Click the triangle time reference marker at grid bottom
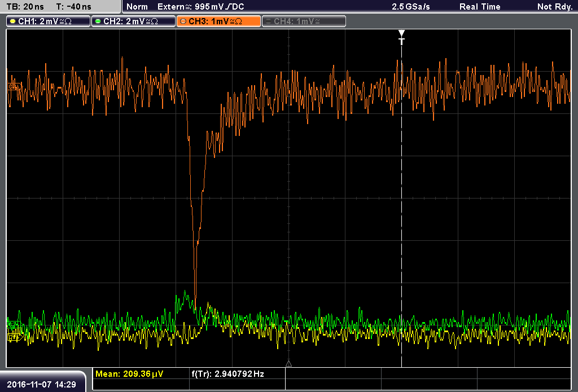This screenshot has width=578, height=392. coord(288,363)
